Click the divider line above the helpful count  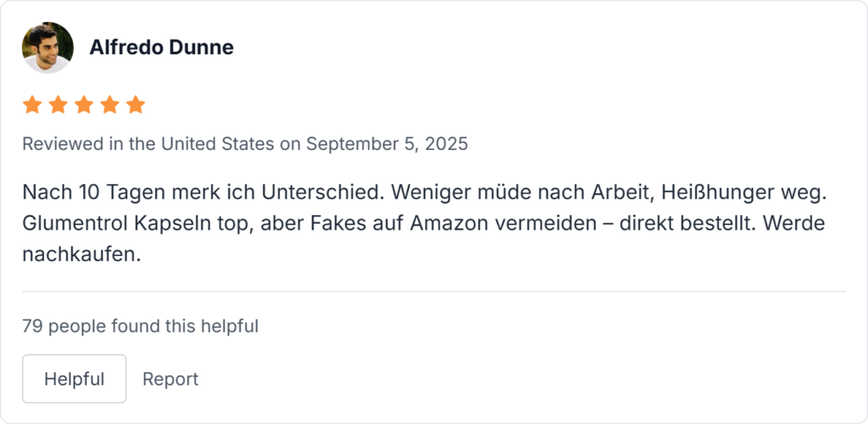click(434, 292)
